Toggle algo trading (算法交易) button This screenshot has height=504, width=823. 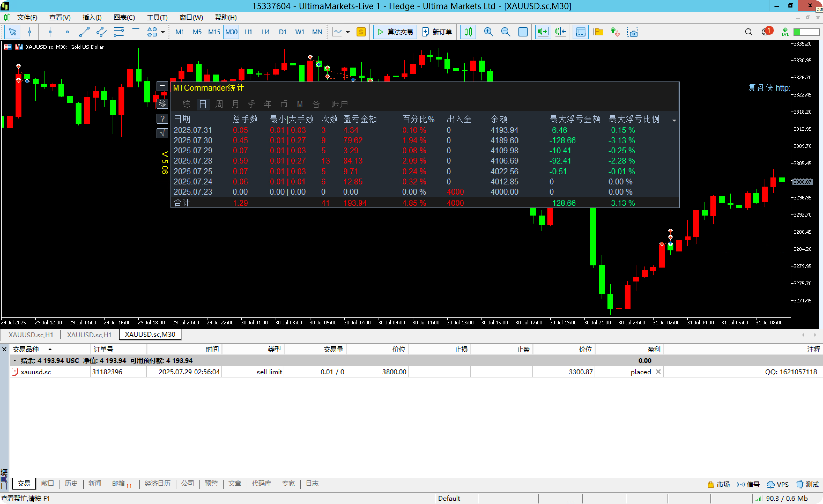(395, 32)
